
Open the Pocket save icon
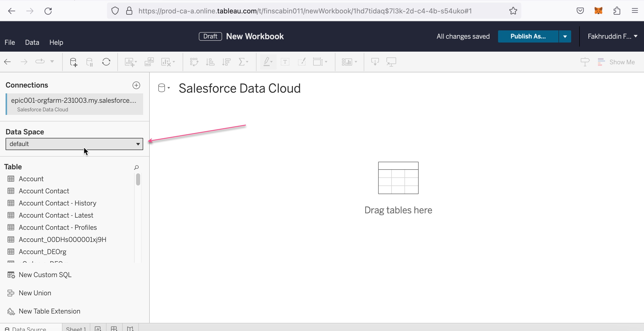click(580, 11)
